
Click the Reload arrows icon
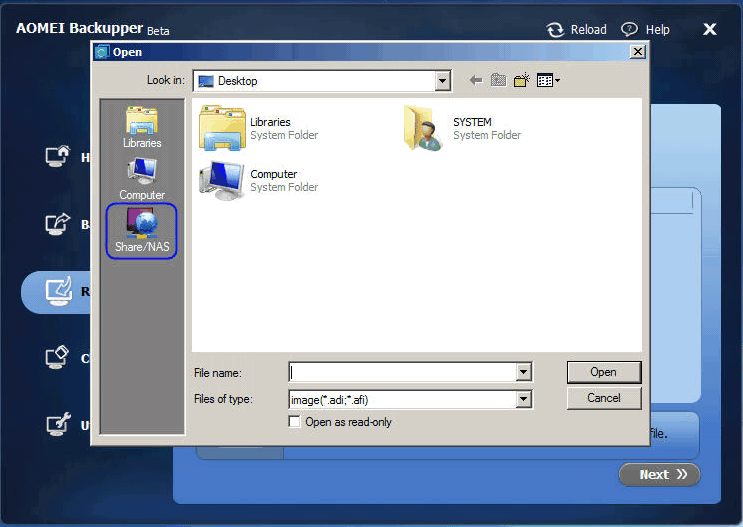point(555,29)
